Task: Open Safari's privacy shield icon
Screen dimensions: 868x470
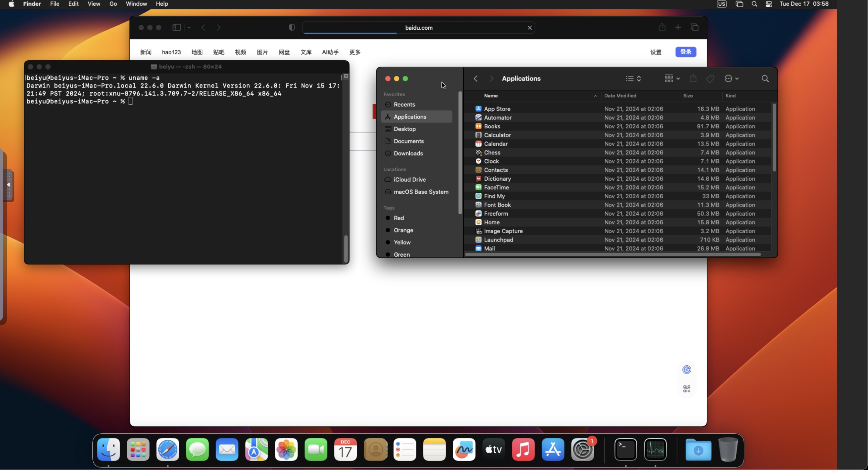Action: pyautogui.click(x=292, y=27)
